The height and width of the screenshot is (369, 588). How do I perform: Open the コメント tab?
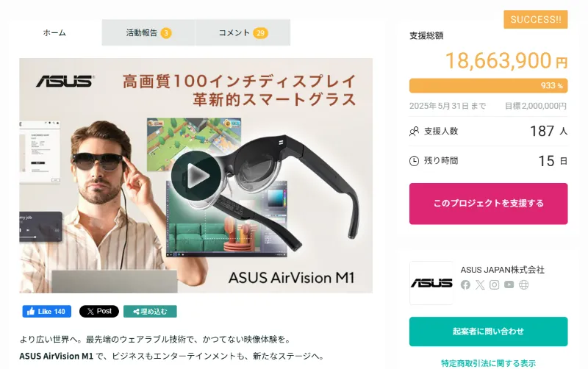(243, 32)
